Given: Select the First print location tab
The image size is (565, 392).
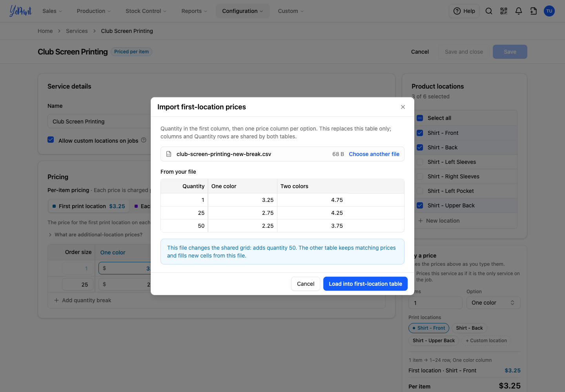Looking at the screenshot, I should (88, 206).
